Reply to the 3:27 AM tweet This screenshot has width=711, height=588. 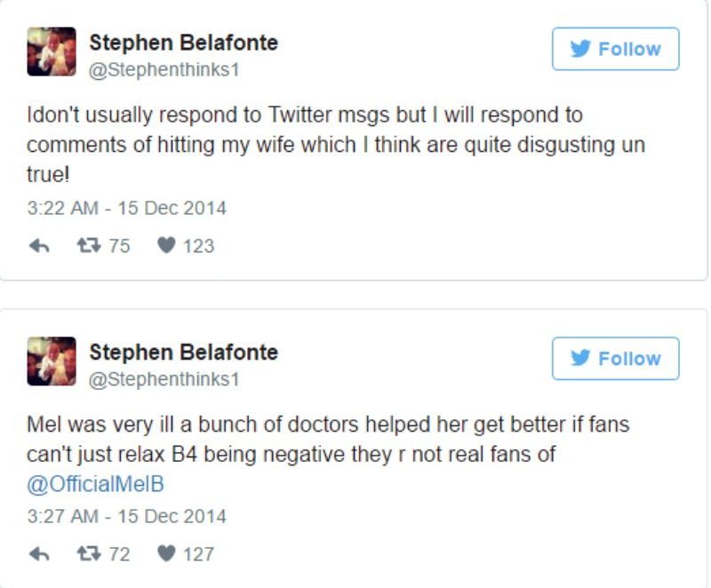(39, 554)
